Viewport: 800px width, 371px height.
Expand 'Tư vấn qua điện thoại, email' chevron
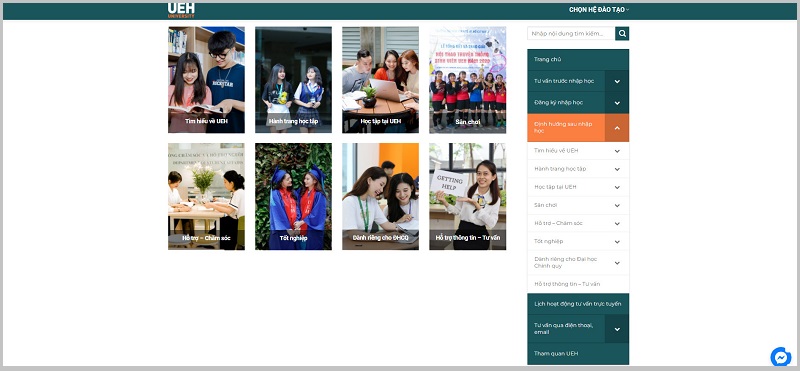(x=617, y=329)
